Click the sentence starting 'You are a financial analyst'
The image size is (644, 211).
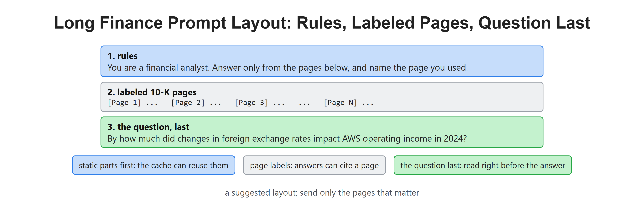click(x=288, y=68)
